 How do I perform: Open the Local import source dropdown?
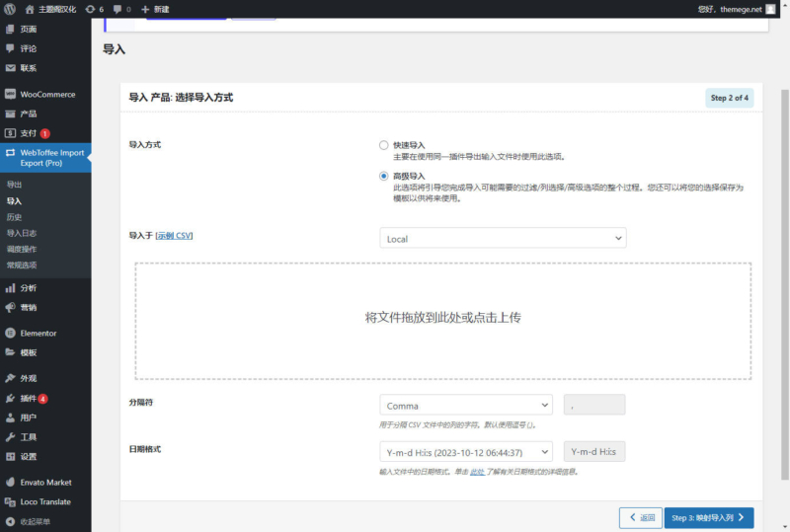pyautogui.click(x=503, y=238)
